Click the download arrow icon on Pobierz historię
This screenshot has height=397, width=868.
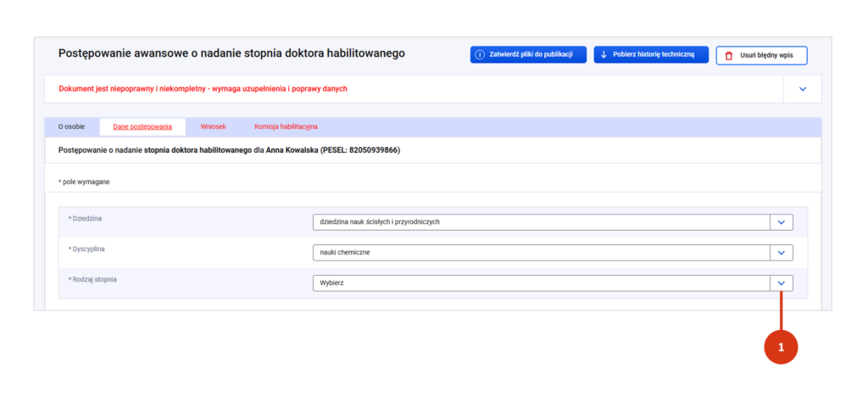604,55
